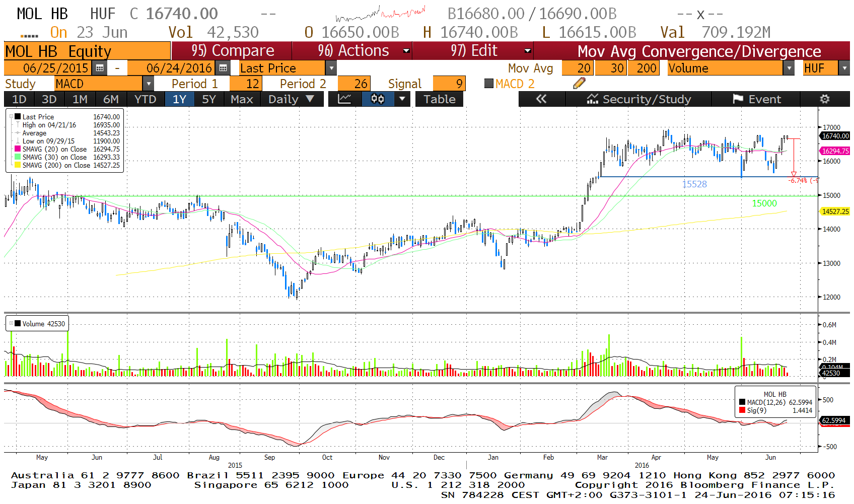Select the 3D range tab
Image resolution: width=854 pixels, height=504 pixels.
[x=49, y=99]
